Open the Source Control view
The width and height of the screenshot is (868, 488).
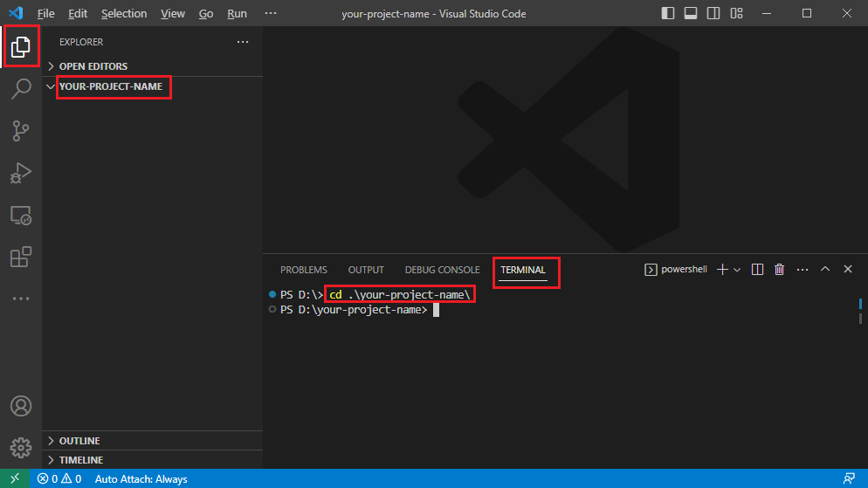(x=21, y=131)
